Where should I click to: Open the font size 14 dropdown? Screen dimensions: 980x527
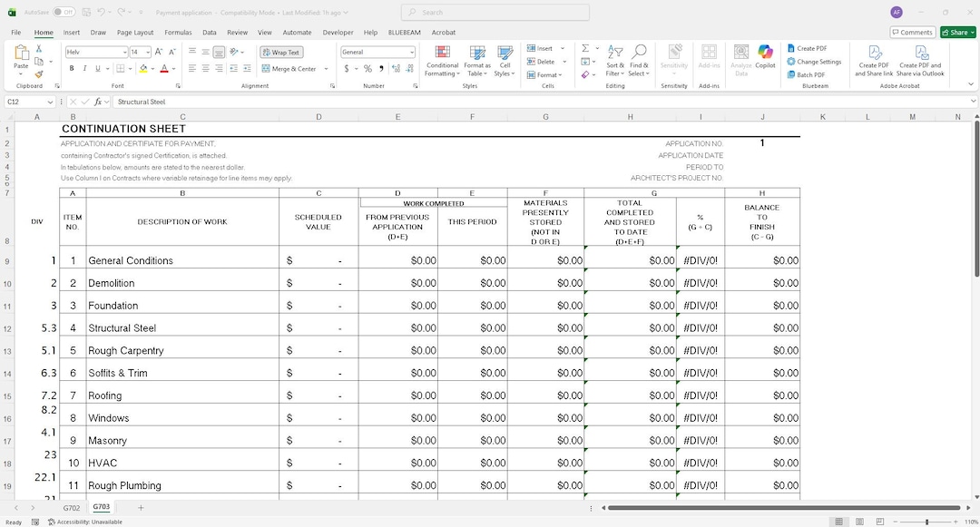(148, 53)
